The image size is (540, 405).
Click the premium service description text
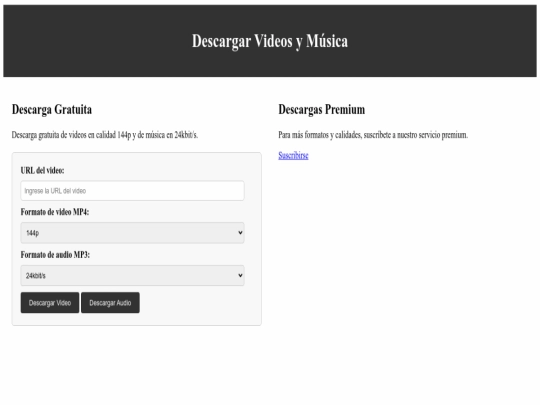(373, 135)
